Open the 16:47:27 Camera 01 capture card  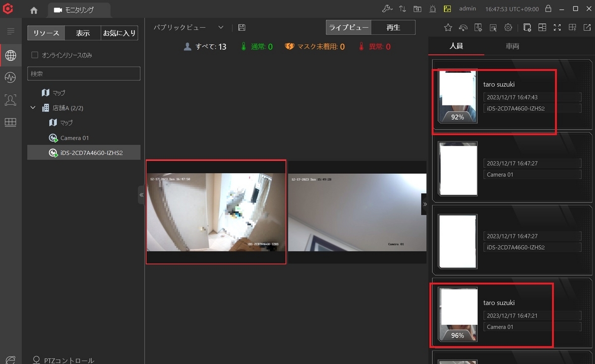pyautogui.click(x=512, y=168)
